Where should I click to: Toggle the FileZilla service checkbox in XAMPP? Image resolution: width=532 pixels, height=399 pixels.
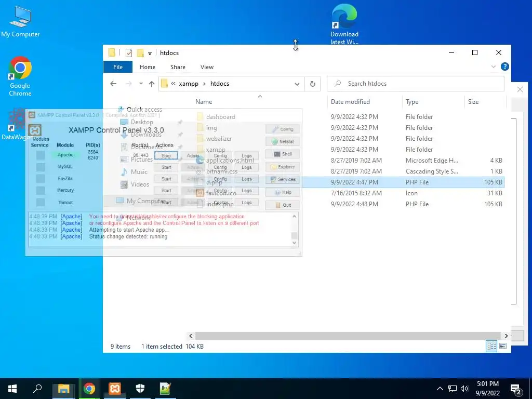coord(41,179)
